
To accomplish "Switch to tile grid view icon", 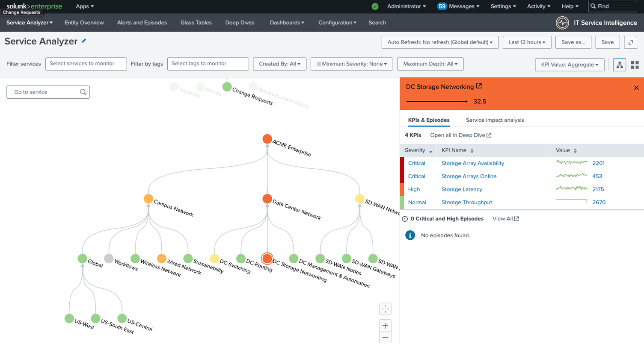I will point(635,65).
